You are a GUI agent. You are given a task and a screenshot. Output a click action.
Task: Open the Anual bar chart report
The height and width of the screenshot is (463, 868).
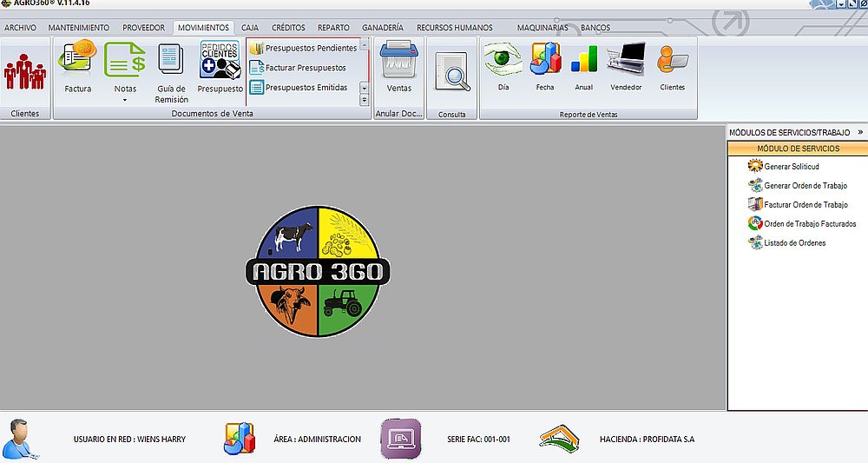point(584,59)
